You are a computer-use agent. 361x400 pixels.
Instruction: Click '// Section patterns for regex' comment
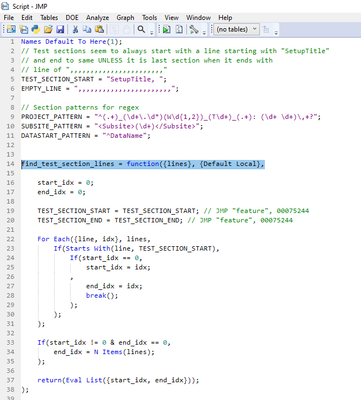pos(80,107)
